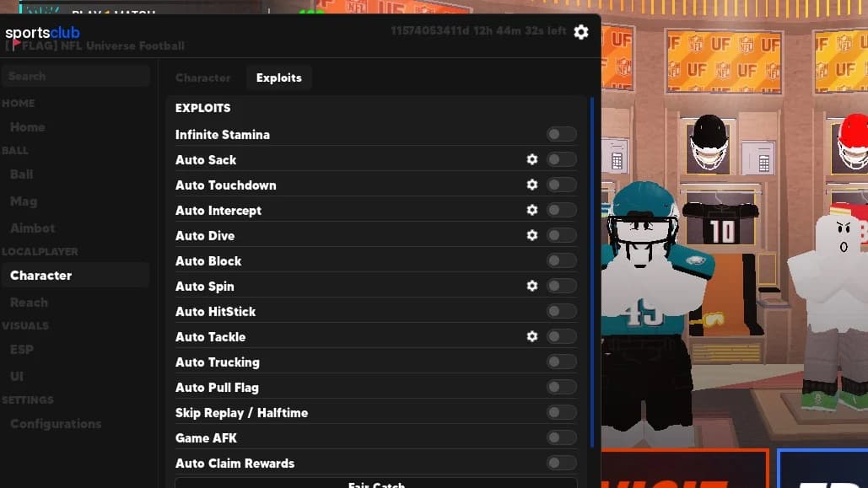The height and width of the screenshot is (488, 868).
Task: Click the sidebar Search field
Action: click(x=76, y=76)
